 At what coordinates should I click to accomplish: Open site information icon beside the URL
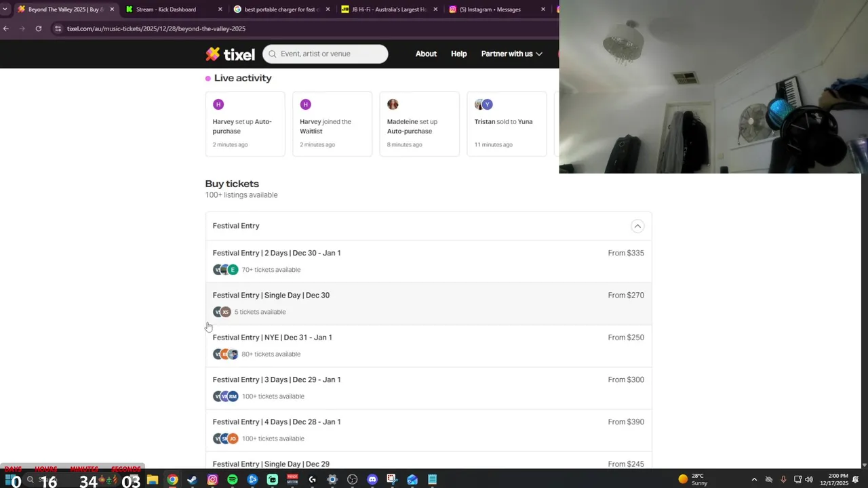pos(58,28)
